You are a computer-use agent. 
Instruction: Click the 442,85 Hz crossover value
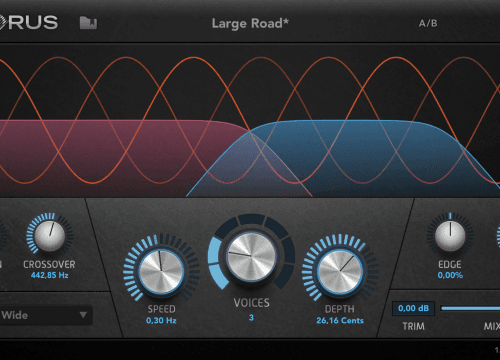pyautogui.click(x=50, y=275)
